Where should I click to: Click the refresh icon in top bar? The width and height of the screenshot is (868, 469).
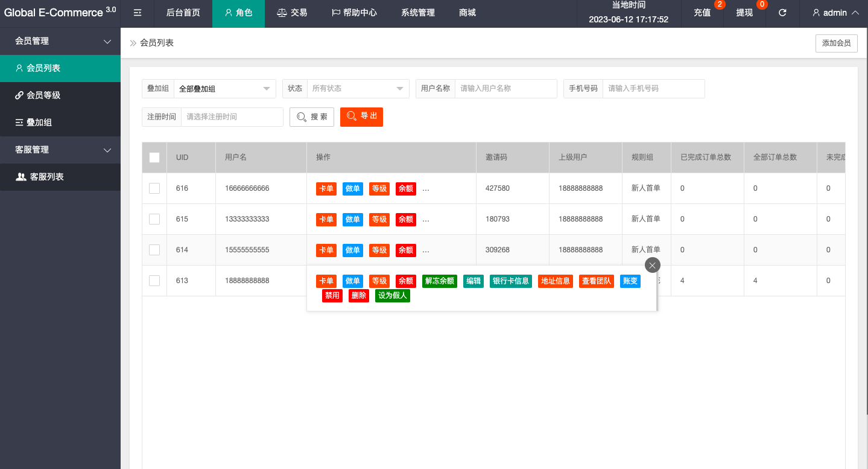(782, 13)
